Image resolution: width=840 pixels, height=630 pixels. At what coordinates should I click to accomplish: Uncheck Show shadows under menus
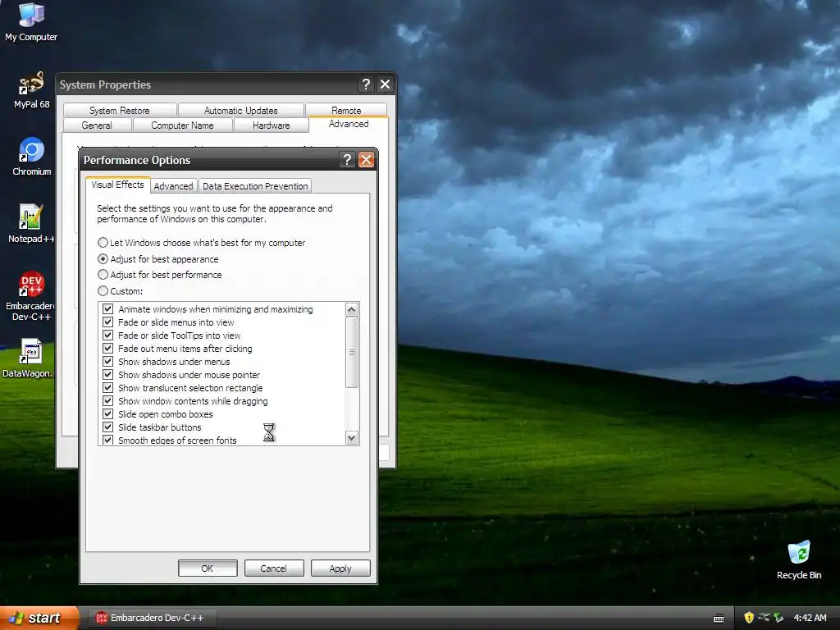click(x=107, y=362)
